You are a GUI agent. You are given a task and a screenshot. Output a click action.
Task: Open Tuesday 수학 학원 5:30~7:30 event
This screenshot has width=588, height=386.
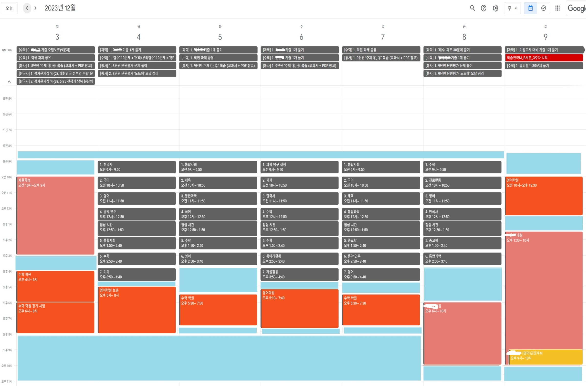[219, 310]
